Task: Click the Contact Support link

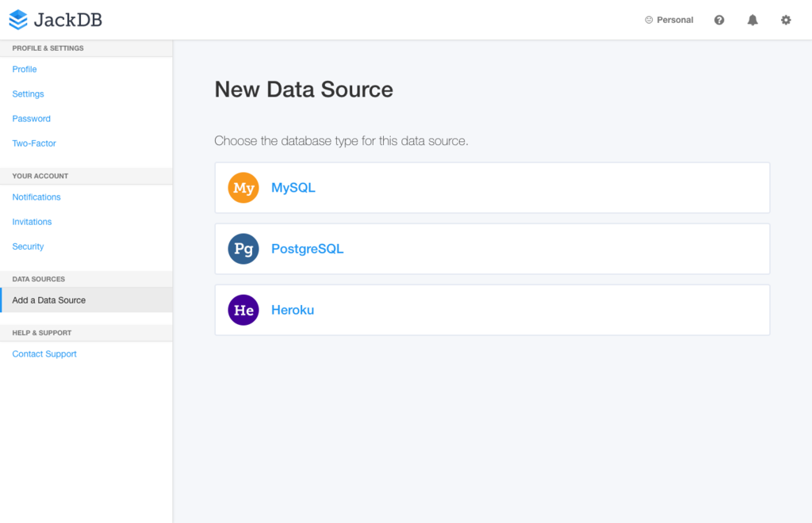Action: coord(44,354)
